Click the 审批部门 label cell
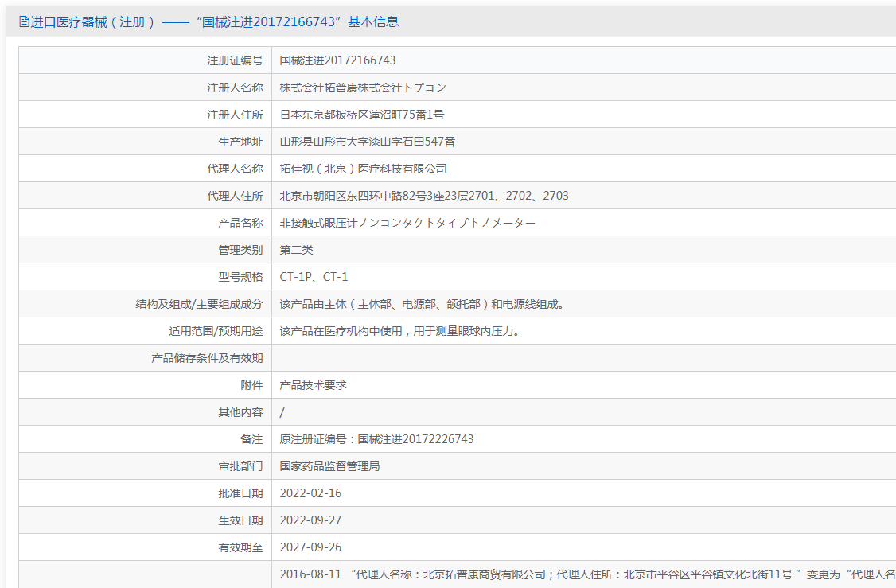This screenshot has height=588, width=896. tap(145, 467)
